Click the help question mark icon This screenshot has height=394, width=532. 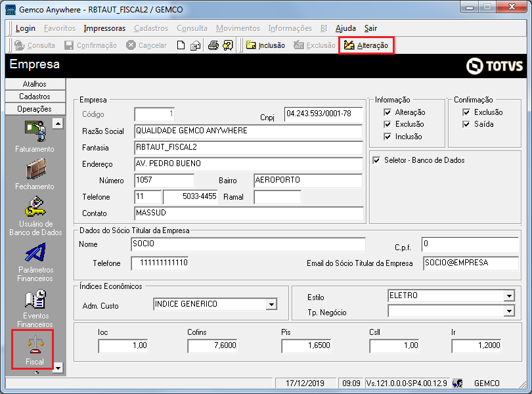tap(228, 45)
